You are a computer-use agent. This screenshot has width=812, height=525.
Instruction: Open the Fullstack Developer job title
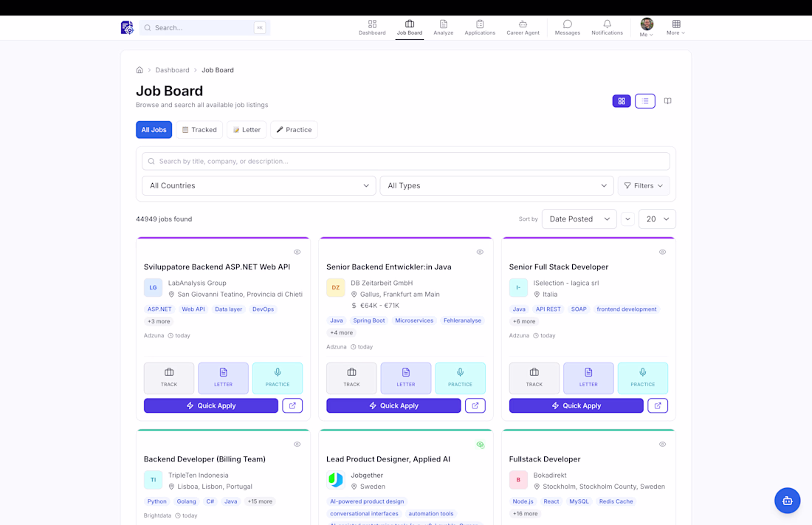tap(545, 459)
